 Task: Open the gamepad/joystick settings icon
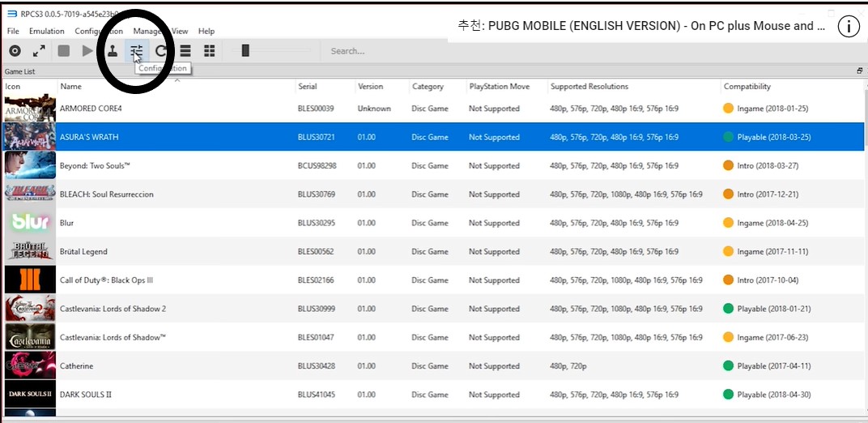coord(113,51)
